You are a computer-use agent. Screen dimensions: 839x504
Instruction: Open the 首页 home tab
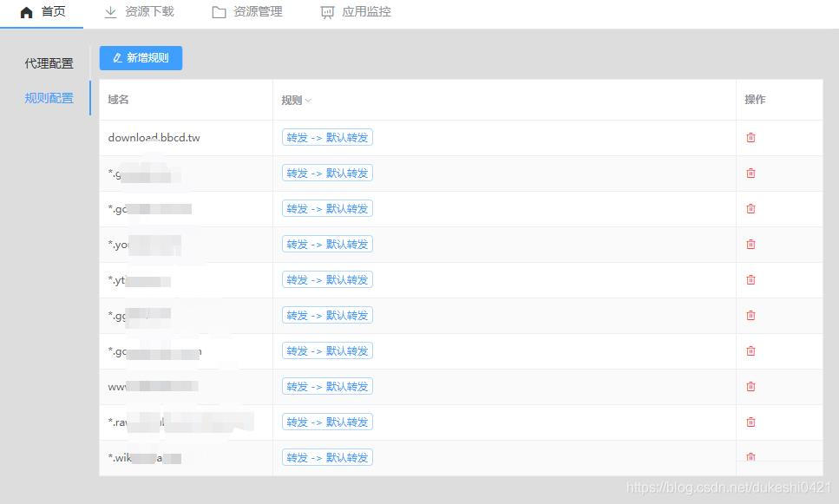click(43, 12)
